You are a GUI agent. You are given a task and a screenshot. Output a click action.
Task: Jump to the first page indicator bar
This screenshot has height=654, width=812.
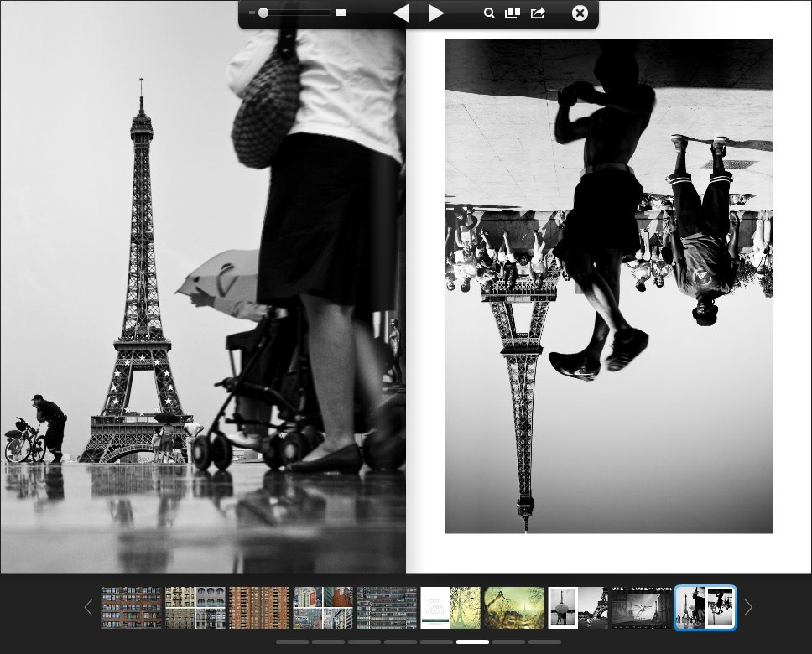[x=293, y=642]
